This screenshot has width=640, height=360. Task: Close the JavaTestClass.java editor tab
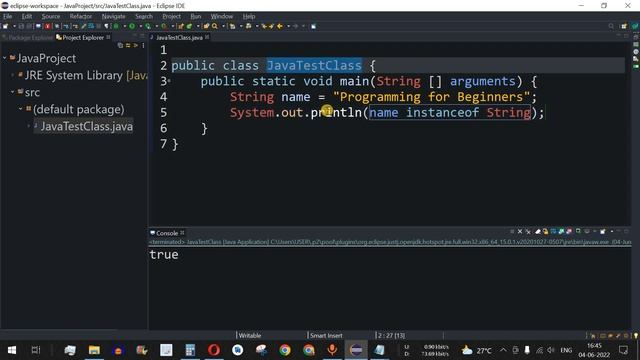click(207, 37)
